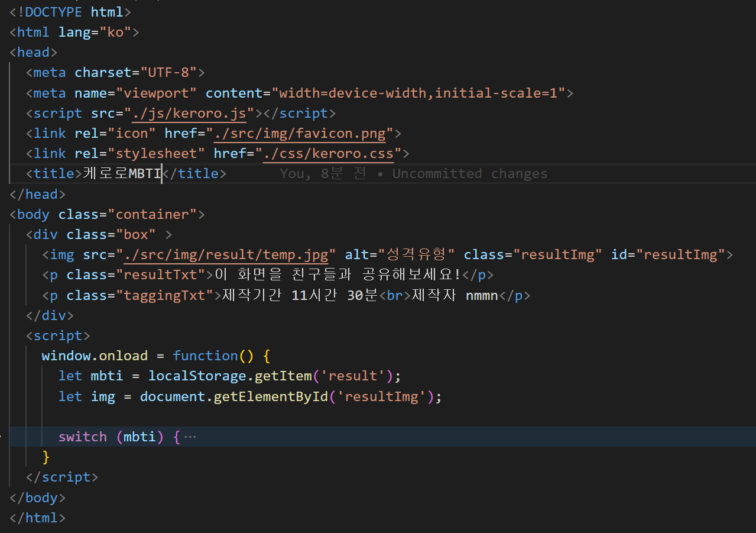Click the getItem method call

283,376
